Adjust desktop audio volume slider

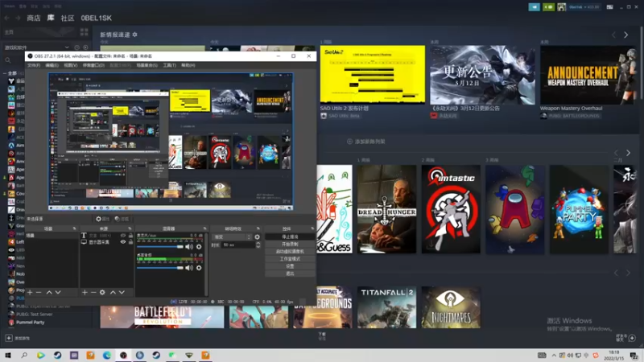tap(160, 268)
